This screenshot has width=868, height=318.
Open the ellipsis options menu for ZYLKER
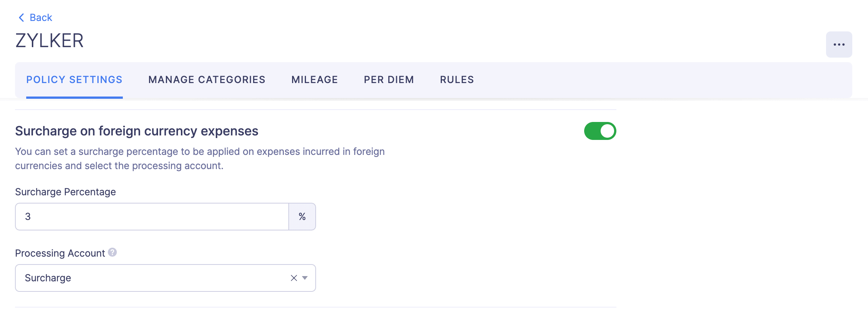(x=839, y=44)
